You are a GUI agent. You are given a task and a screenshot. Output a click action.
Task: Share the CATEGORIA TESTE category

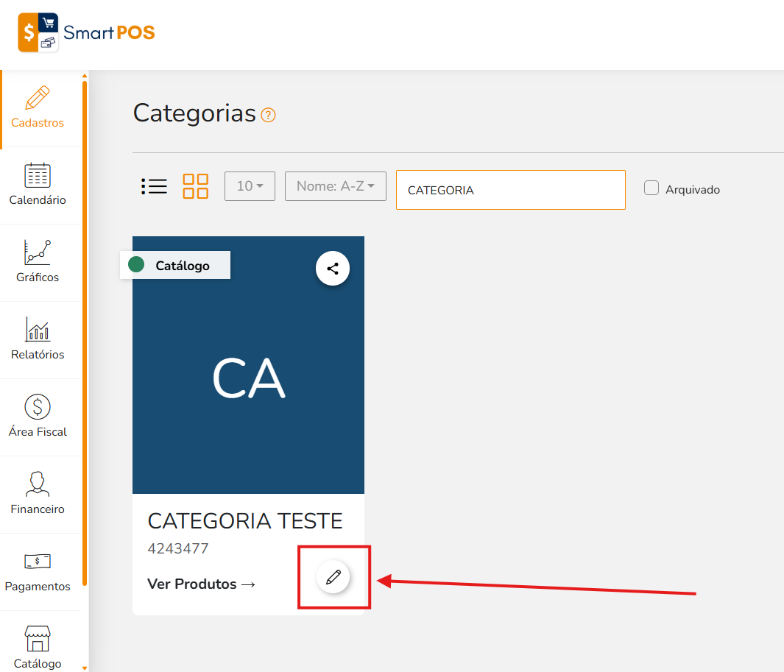pos(333,269)
